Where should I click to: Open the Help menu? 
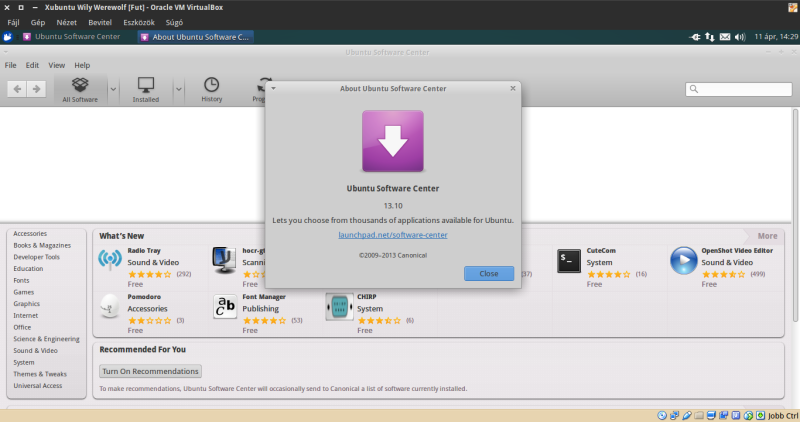pos(82,65)
